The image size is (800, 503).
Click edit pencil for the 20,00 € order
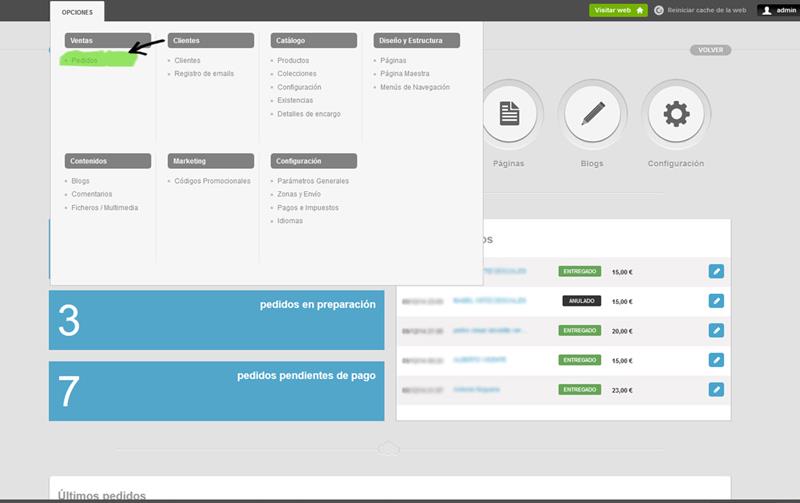(716, 331)
